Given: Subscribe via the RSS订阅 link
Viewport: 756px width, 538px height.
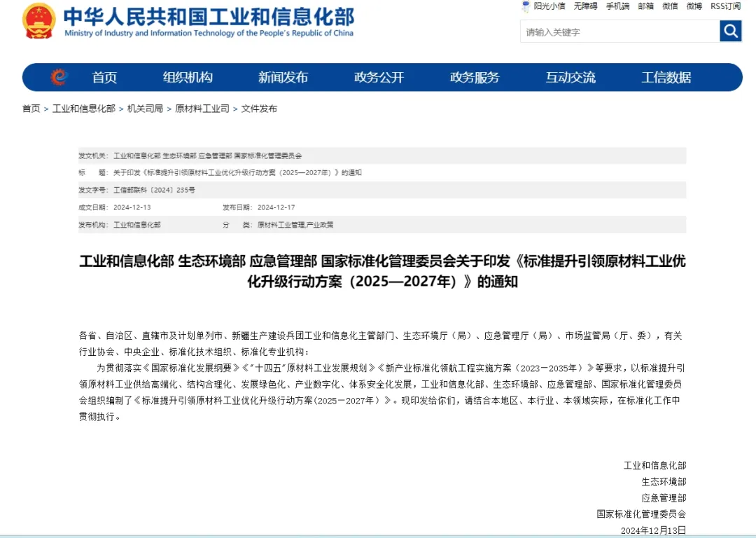Looking at the screenshot, I should pos(725,6).
